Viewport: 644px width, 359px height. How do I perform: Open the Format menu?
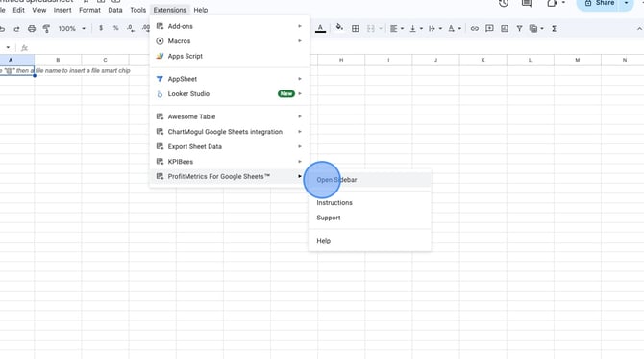pos(89,10)
